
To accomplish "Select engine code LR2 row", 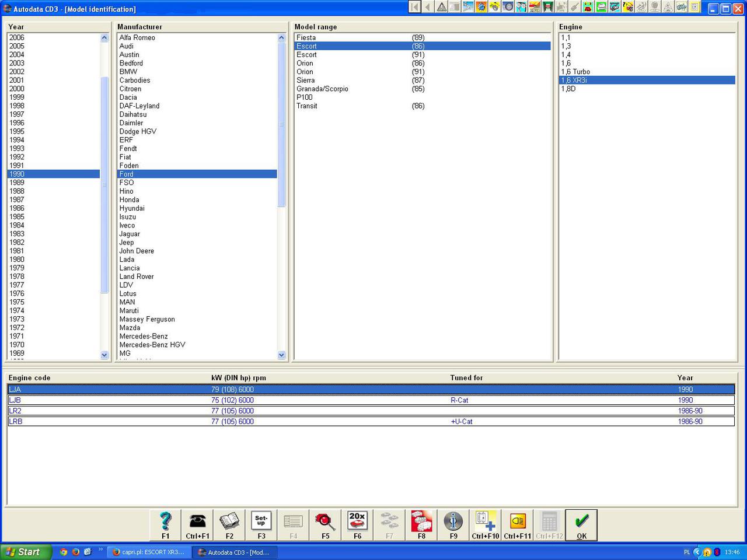I will 371,411.
